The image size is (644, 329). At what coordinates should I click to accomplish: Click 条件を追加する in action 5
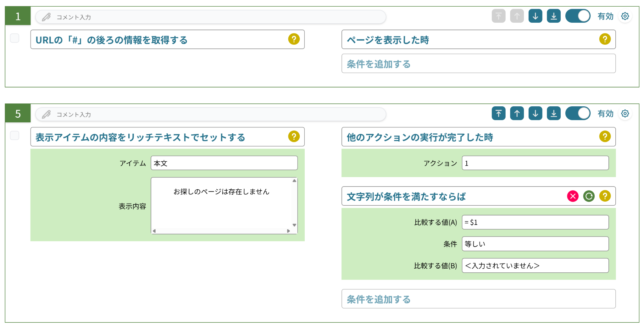(478, 299)
